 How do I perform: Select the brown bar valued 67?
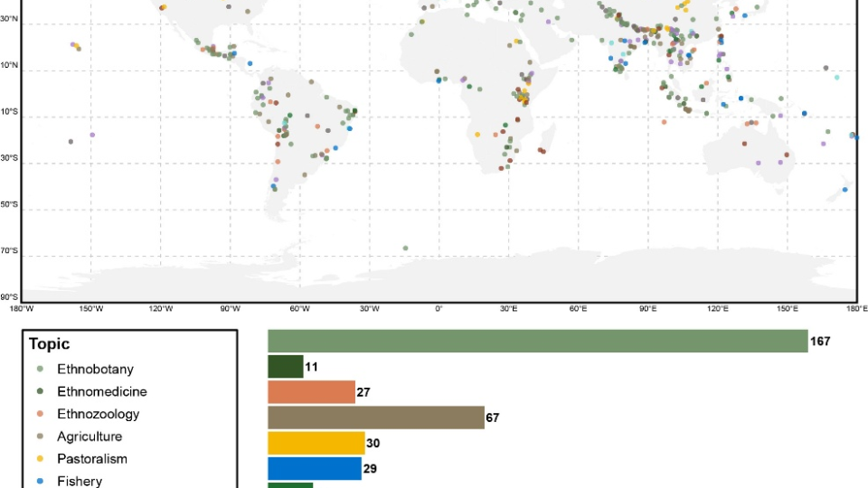pyautogui.click(x=376, y=418)
